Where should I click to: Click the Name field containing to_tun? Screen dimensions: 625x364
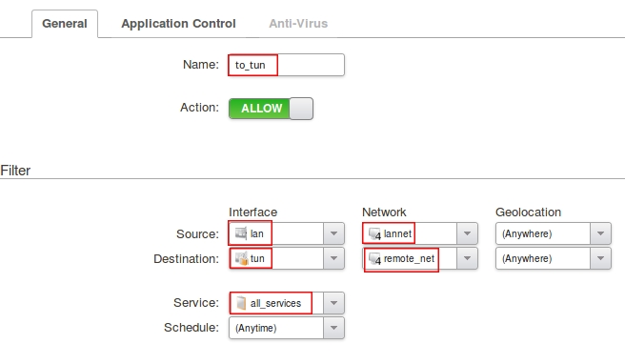[x=286, y=65]
